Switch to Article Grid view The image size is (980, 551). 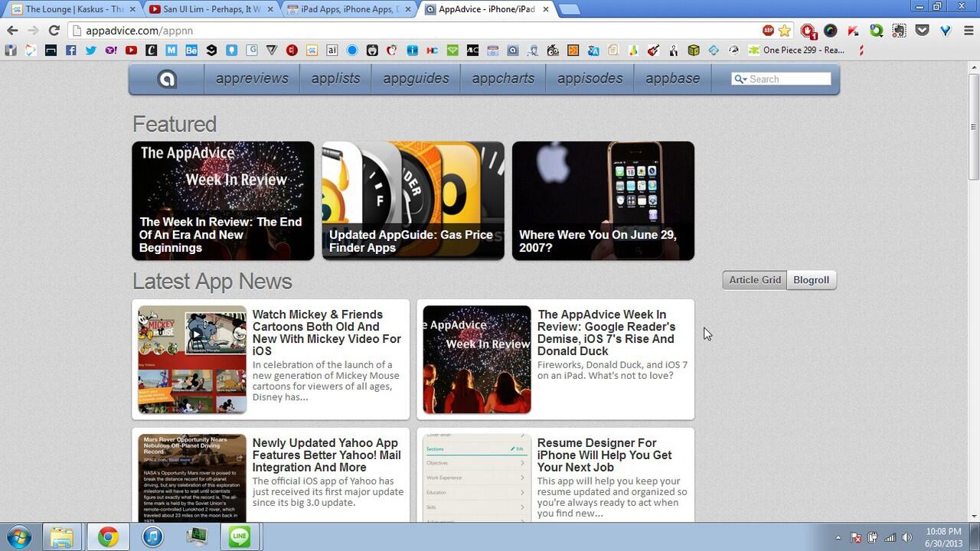click(755, 280)
